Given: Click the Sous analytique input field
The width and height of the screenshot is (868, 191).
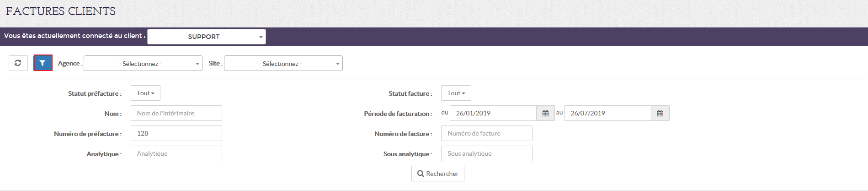Looking at the screenshot, I should [x=487, y=153].
